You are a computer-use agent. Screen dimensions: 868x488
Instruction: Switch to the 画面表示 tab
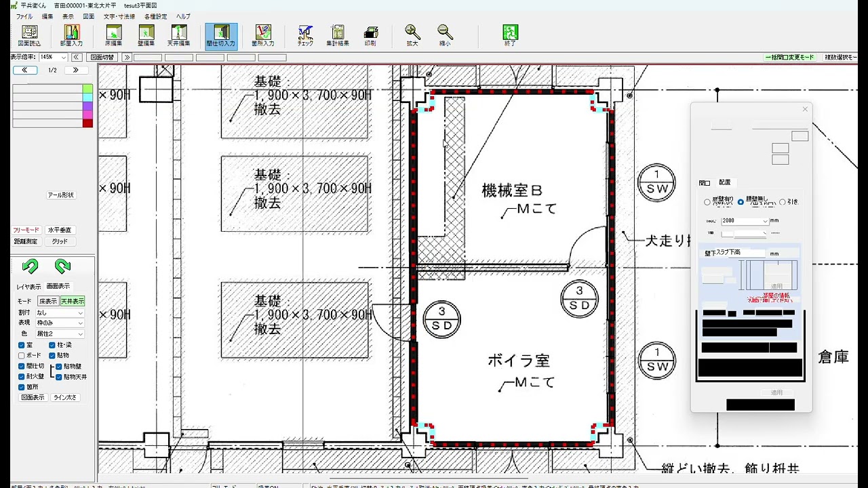click(x=58, y=287)
